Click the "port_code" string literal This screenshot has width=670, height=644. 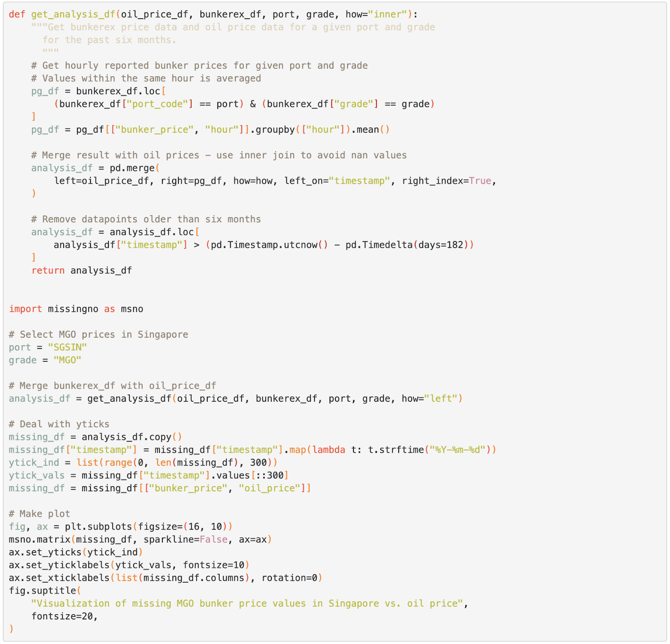[160, 104]
